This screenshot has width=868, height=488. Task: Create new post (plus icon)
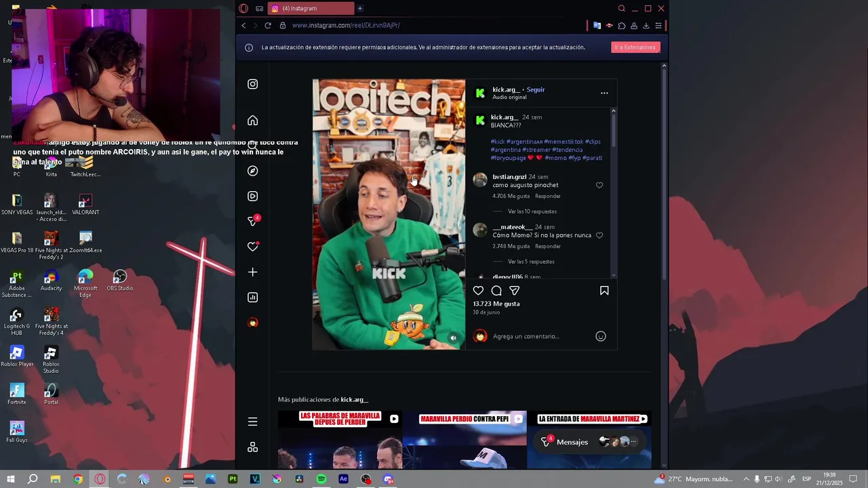[252, 272]
